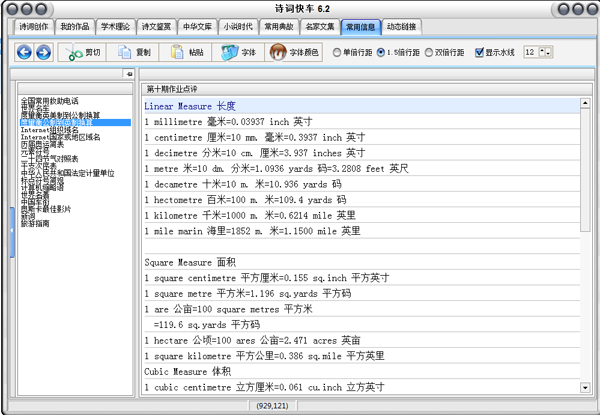Increase font size with stepper up arrow
Viewport: 600px width, 415px height.
pyautogui.click(x=542, y=52)
